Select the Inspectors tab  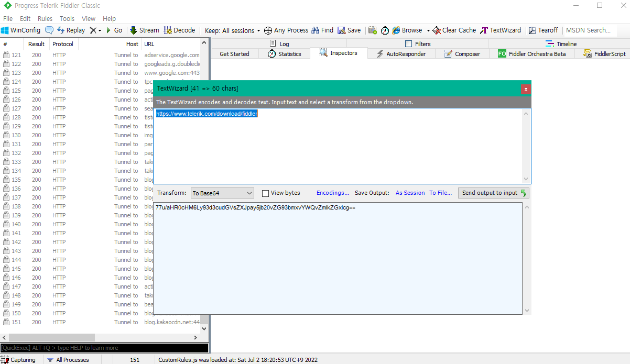point(339,53)
